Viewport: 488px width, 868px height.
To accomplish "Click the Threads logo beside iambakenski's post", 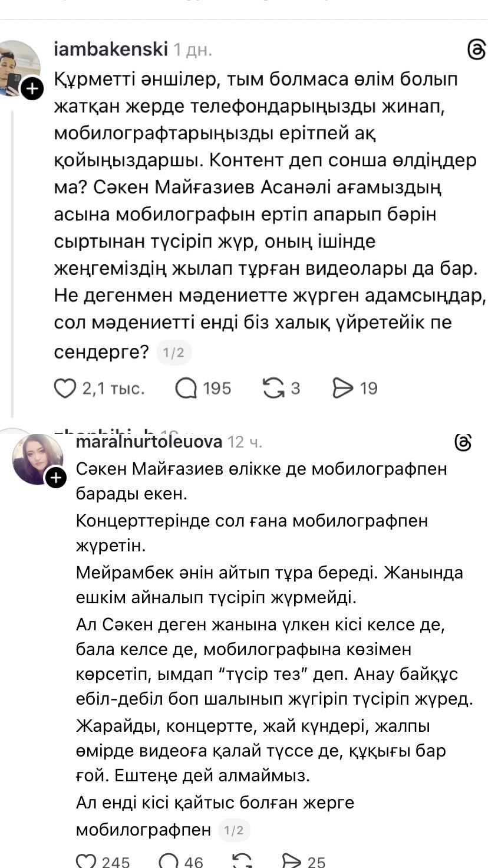I will coord(476,50).
